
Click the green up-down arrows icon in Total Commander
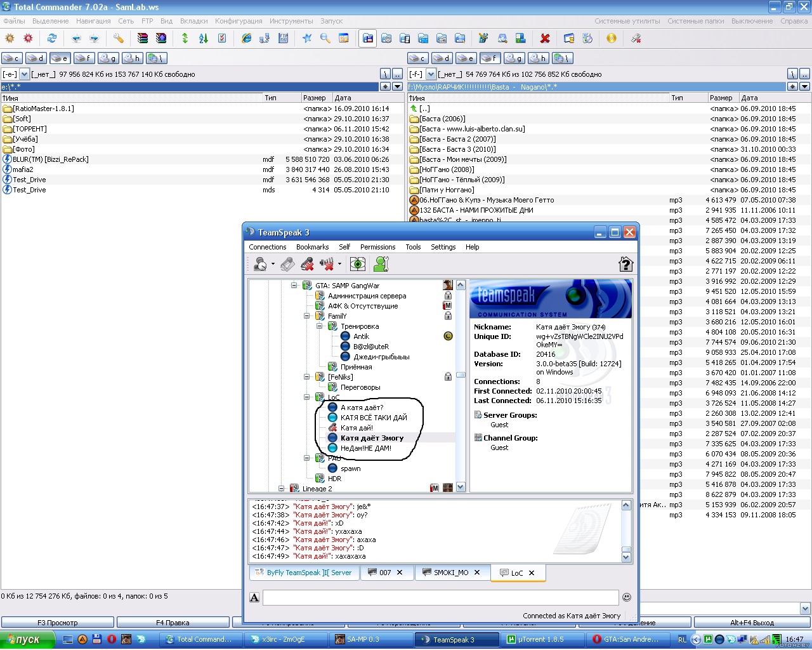coord(185,39)
